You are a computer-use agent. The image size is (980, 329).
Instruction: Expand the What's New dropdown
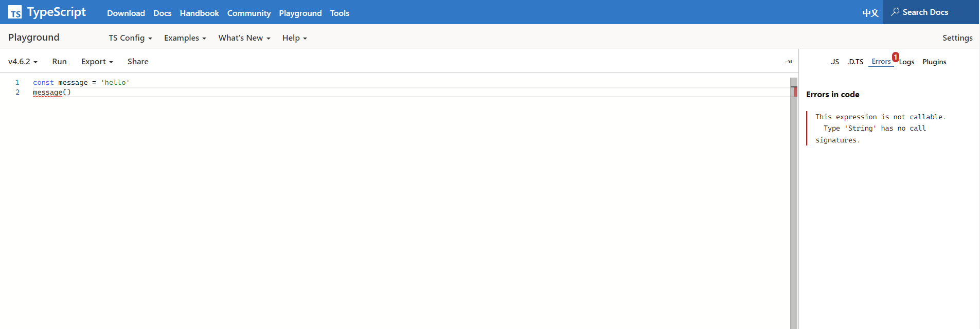pyautogui.click(x=244, y=38)
